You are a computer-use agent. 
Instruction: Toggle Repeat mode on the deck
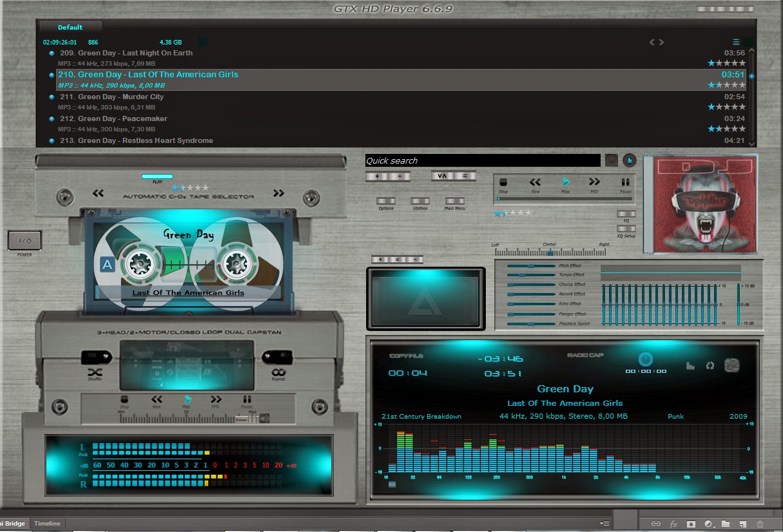[x=278, y=372]
